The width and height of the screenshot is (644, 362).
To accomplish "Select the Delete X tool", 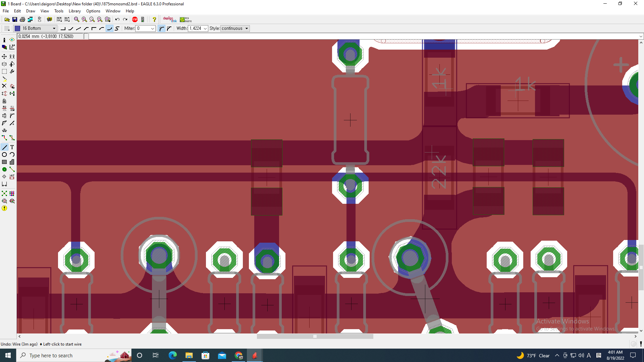I will [x=4, y=86].
